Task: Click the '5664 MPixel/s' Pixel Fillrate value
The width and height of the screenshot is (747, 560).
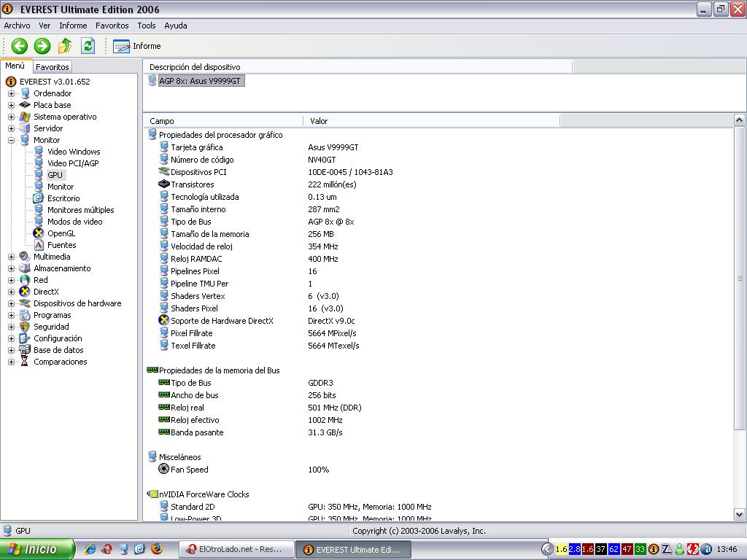Action: click(x=332, y=333)
